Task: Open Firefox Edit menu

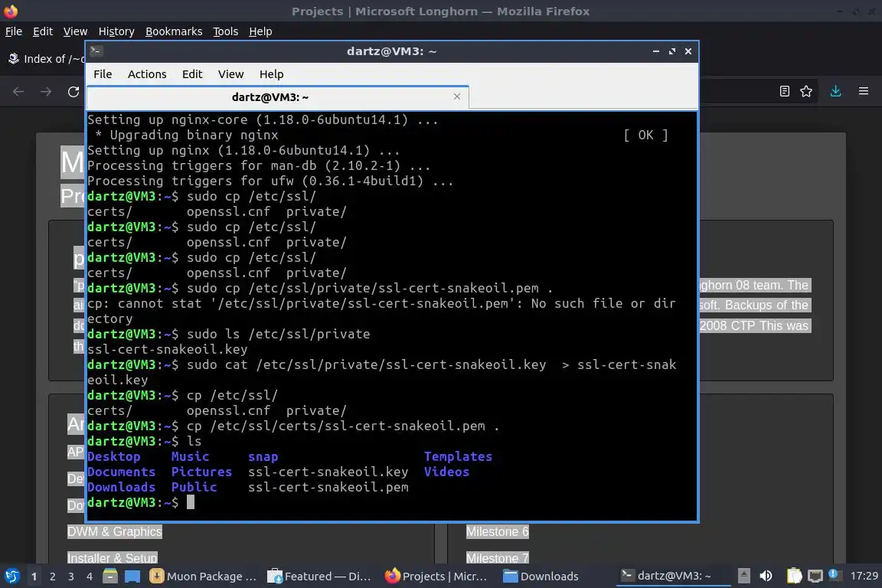Action: point(43,31)
